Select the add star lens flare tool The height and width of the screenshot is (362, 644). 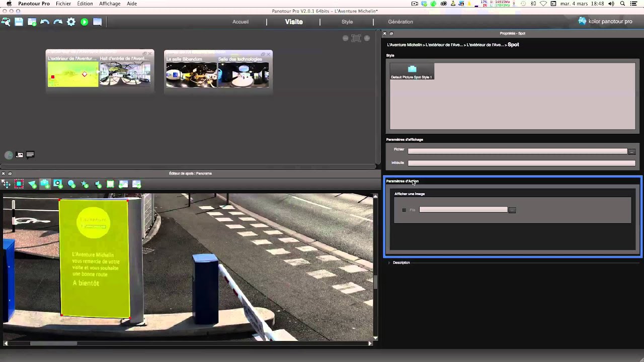click(85, 184)
